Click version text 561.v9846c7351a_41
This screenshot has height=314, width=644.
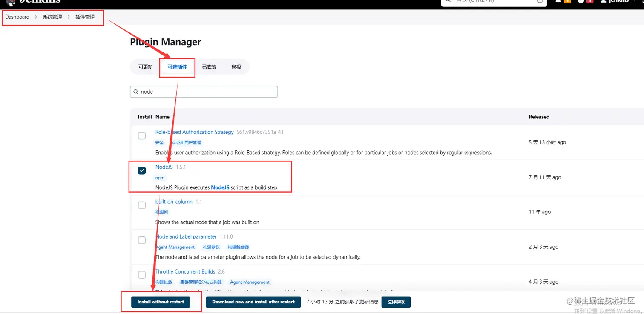click(260, 132)
